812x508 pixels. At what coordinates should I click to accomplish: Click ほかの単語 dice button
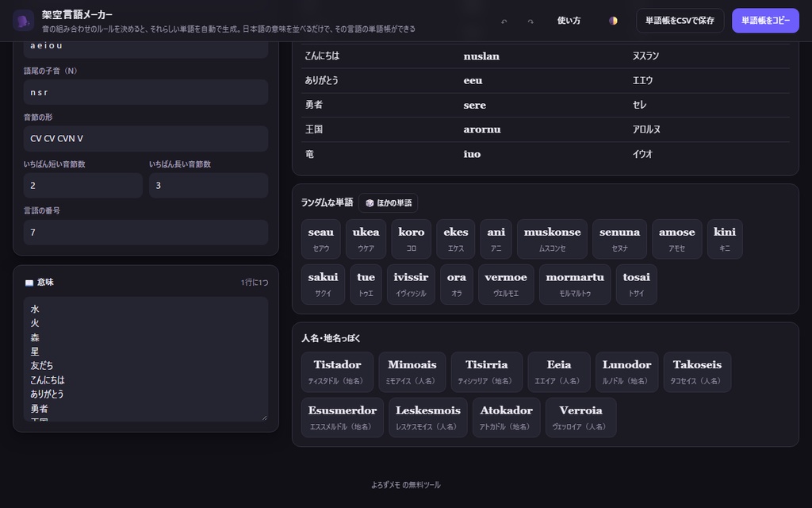point(389,202)
